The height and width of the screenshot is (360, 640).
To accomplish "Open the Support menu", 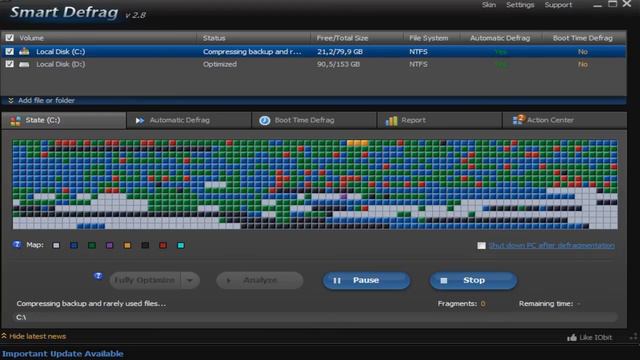I will tap(558, 5).
